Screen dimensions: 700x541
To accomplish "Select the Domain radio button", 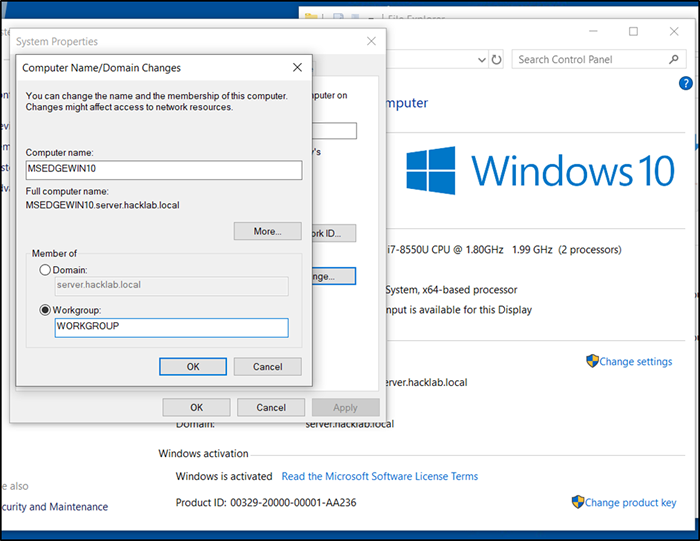I will pyautogui.click(x=45, y=270).
